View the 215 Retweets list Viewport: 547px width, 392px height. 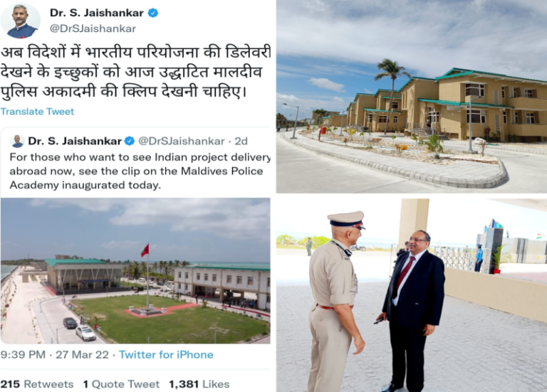click(37, 384)
